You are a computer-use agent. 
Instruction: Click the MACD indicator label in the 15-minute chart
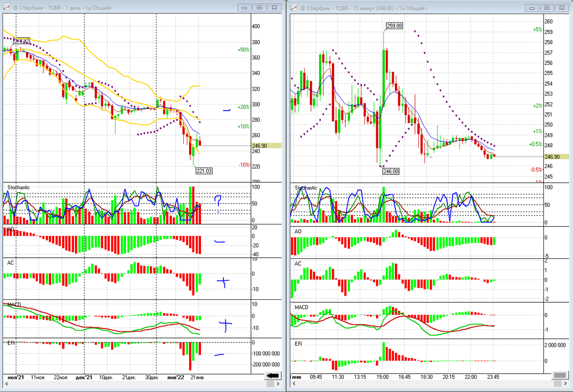tap(301, 307)
